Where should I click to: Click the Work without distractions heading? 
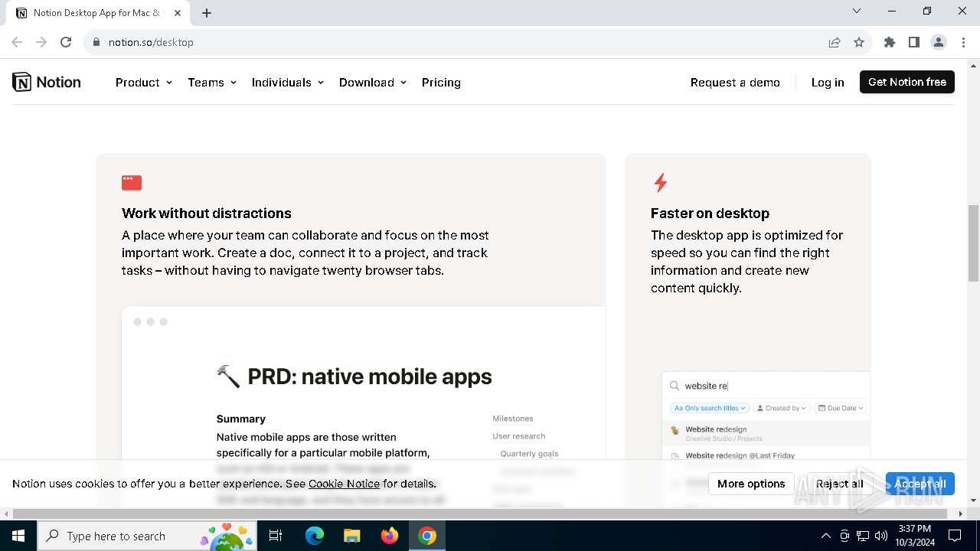pos(207,214)
